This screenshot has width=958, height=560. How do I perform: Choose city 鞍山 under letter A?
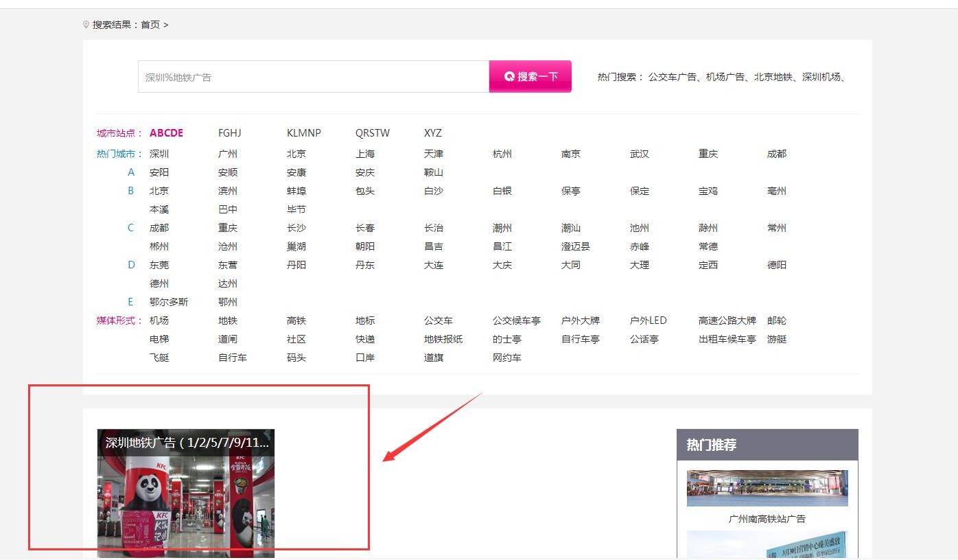coord(434,172)
